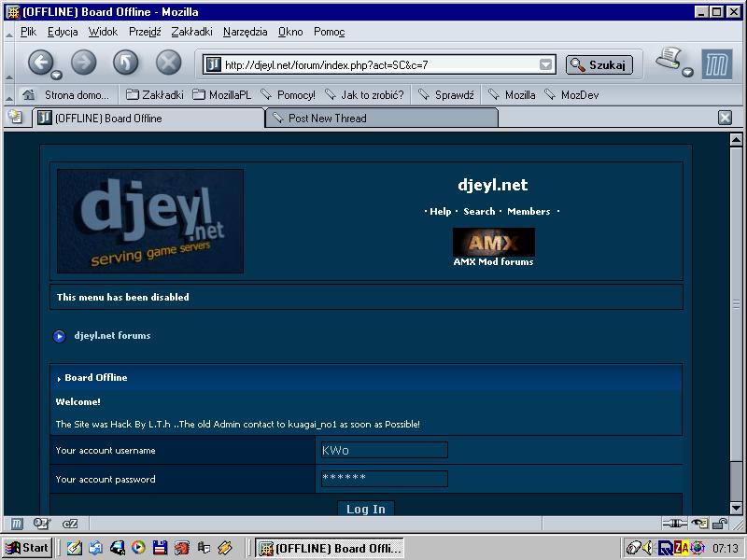Open the Pomoc menu
The height and width of the screenshot is (560, 747).
click(329, 32)
